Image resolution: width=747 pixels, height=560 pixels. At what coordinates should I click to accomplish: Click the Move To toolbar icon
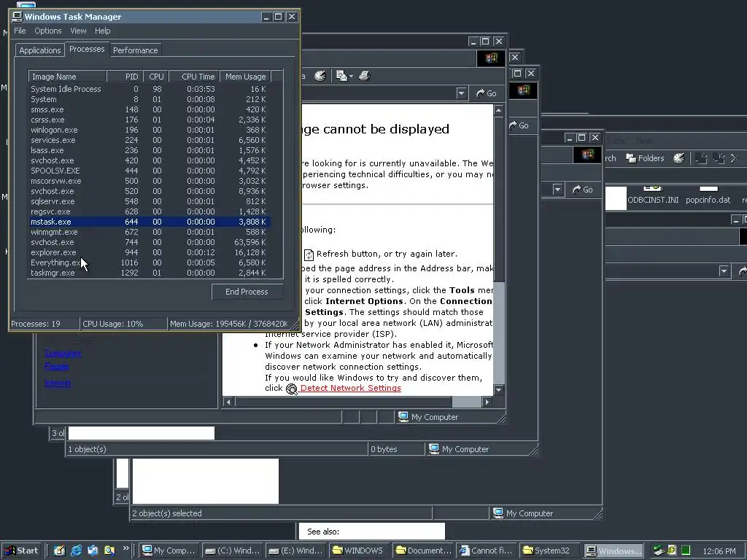point(701,158)
